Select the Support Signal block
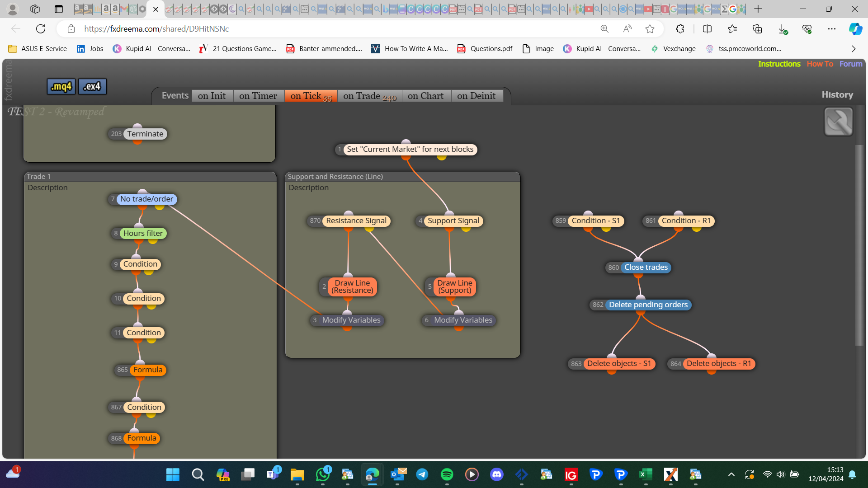The image size is (868, 488). pos(449,221)
